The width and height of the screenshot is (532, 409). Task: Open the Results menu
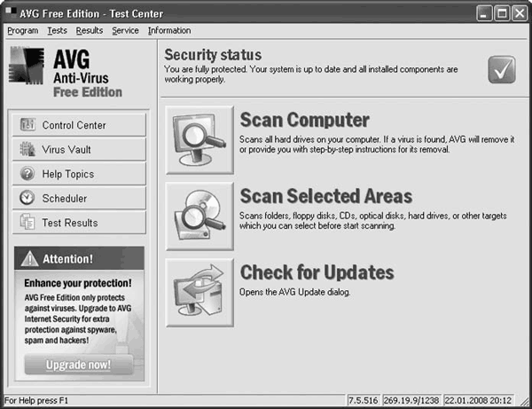point(90,30)
